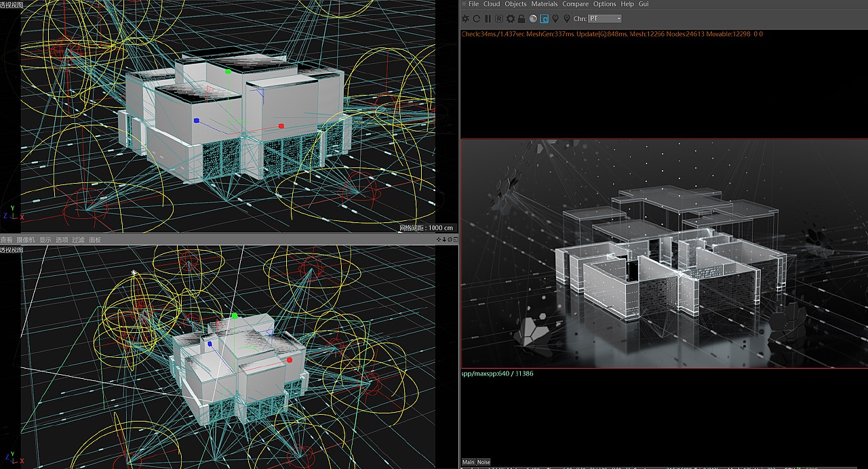Click the spp/maxspp 640 / 31386 readout
The height and width of the screenshot is (469, 868).
[x=497, y=373]
